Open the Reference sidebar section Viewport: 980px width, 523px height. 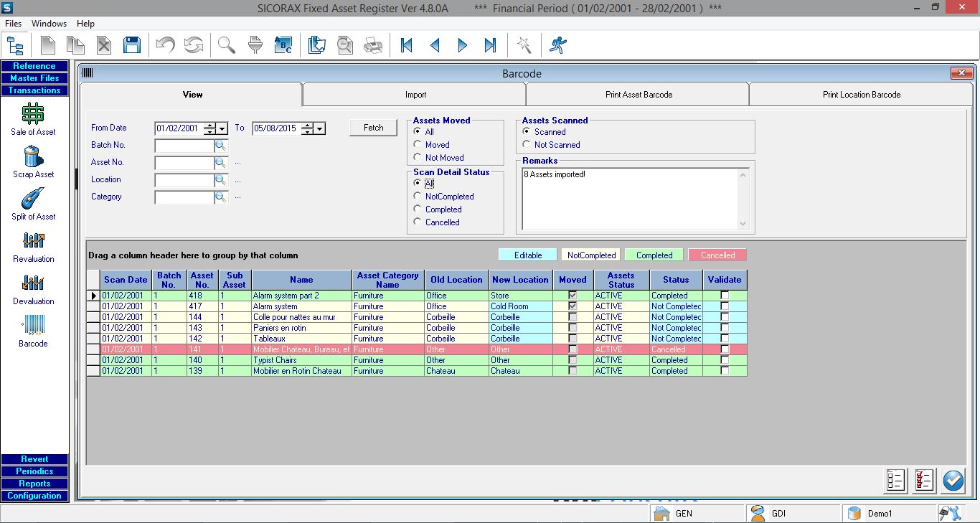pyautogui.click(x=34, y=66)
